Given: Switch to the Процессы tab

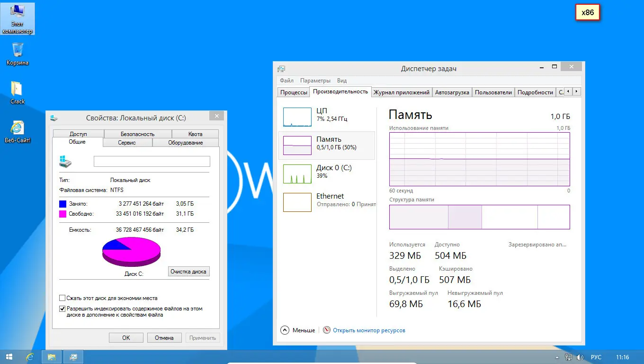Looking at the screenshot, I should [x=294, y=92].
